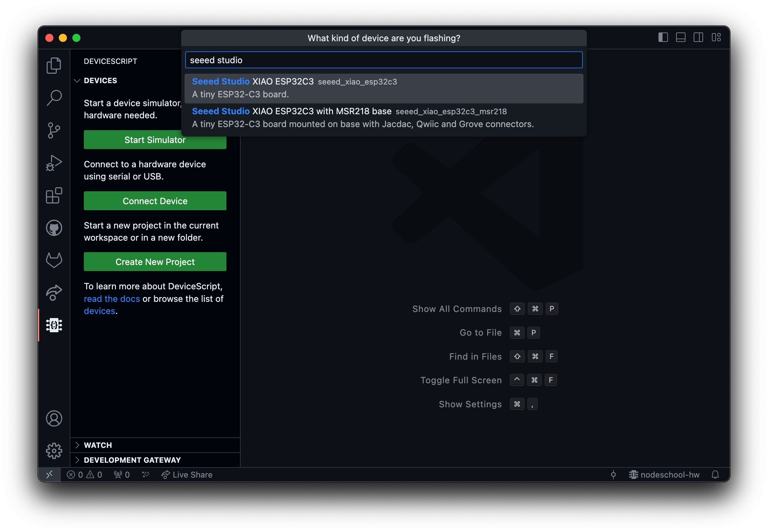Click the DeviceScript activity bar icon
Screen dimensions: 768x532
54,325
